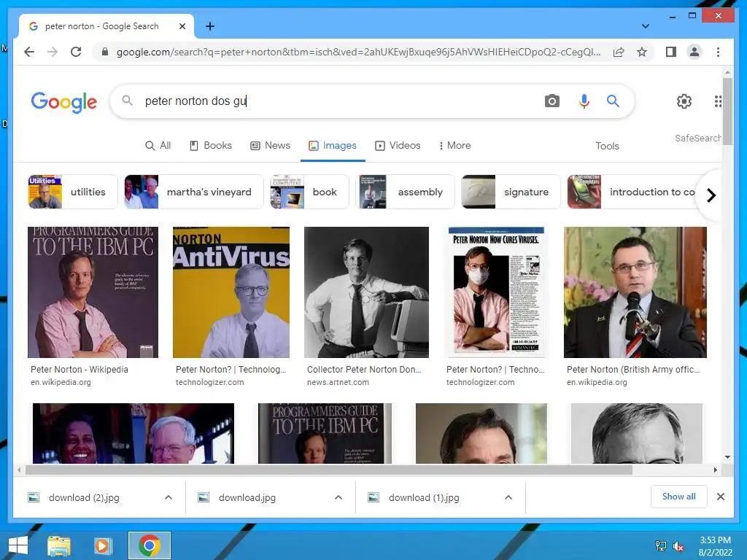Screen dimensions: 747x560
Task: Select the Images tab
Action: pyautogui.click(x=333, y=145)
